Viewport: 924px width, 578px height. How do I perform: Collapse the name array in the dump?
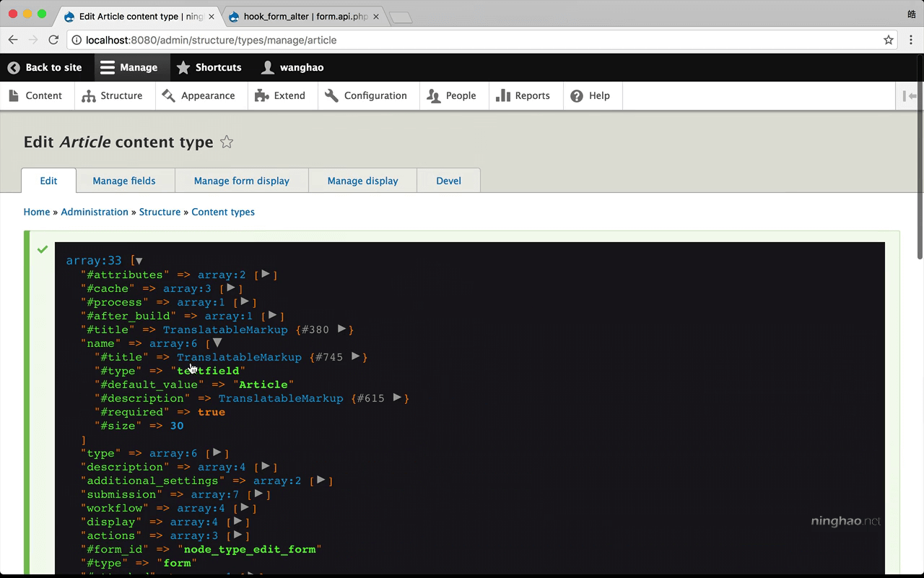tap(216, 343)
